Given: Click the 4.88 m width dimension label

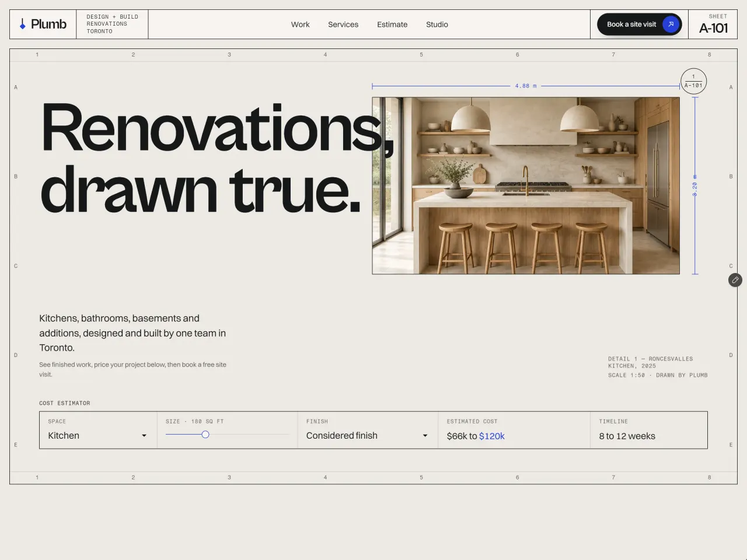Looking at the screenshot, I should 526,86.
